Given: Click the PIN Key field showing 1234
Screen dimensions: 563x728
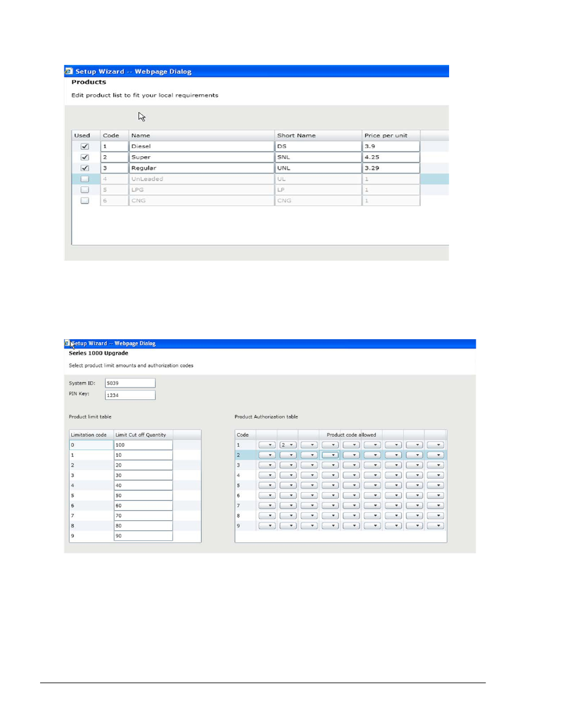Looking at the screenshot, I should [x=130, y=395].
